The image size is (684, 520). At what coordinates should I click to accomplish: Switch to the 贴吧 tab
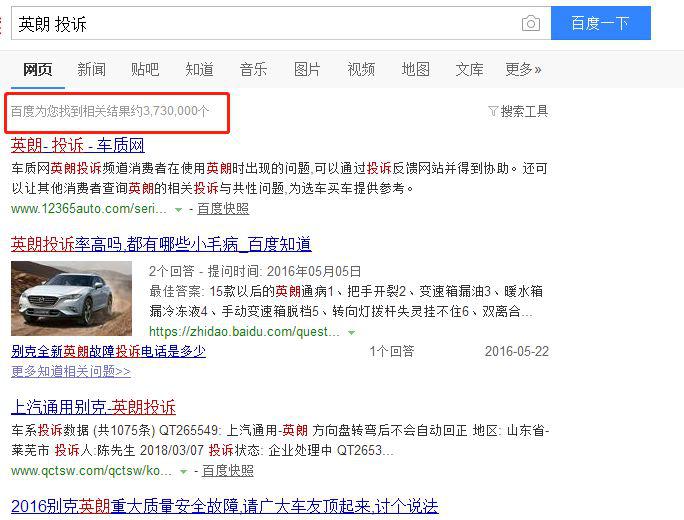tap(145, 69)
